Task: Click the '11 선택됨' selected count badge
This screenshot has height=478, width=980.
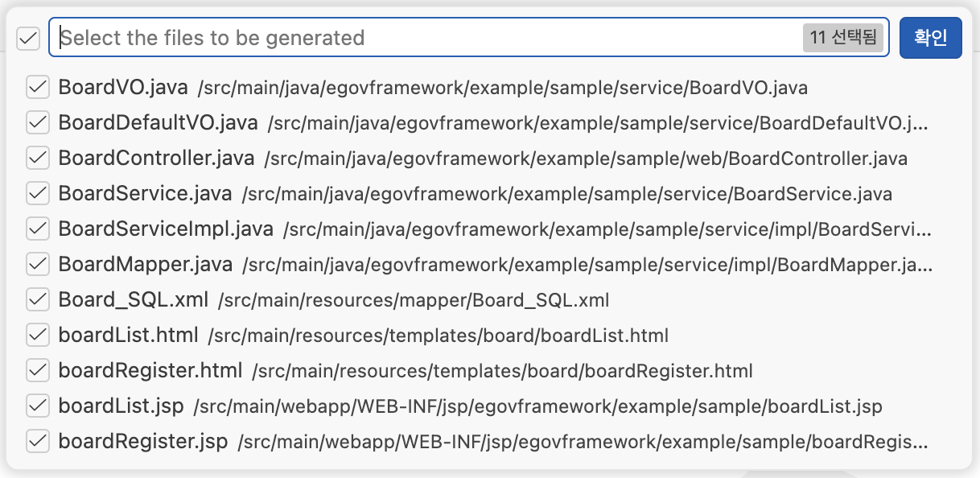Action: [x=843, y=38]
